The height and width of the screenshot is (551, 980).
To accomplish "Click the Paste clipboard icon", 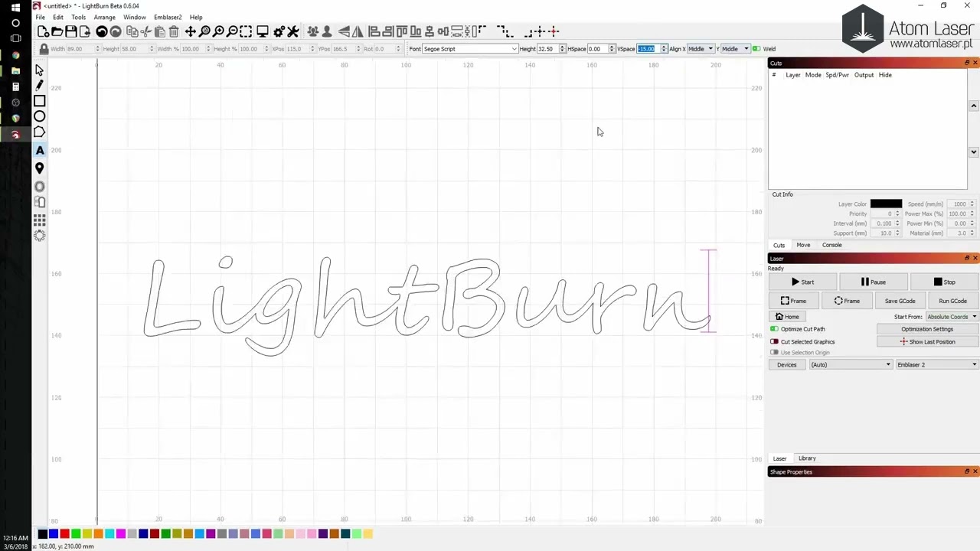I will click(x=159, y=31).
